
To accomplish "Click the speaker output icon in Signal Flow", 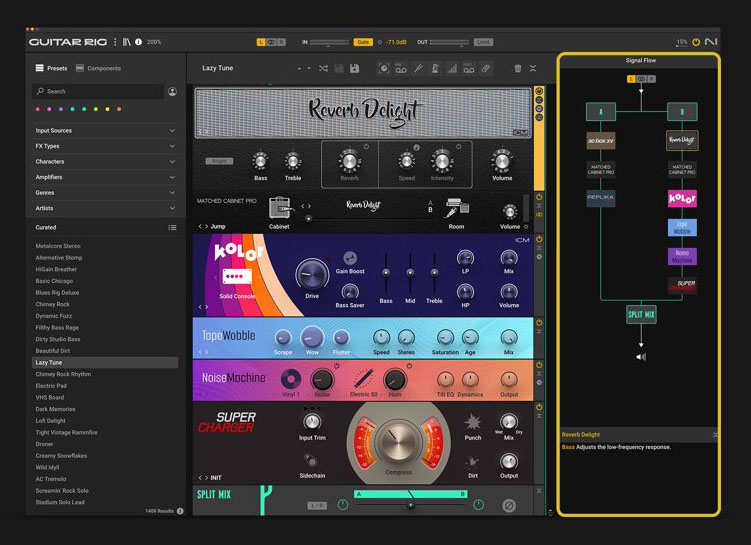I will point(641,357).
